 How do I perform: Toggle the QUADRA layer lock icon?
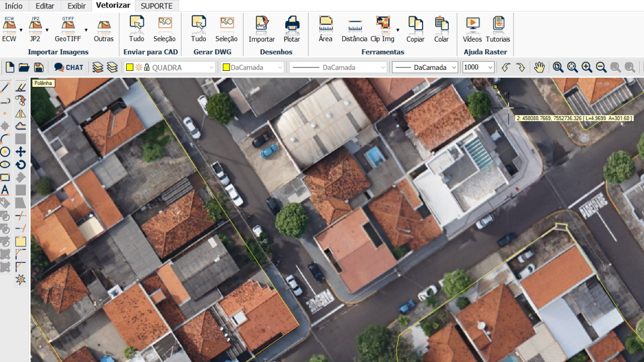pyautogui.click(x=147, y=67)
